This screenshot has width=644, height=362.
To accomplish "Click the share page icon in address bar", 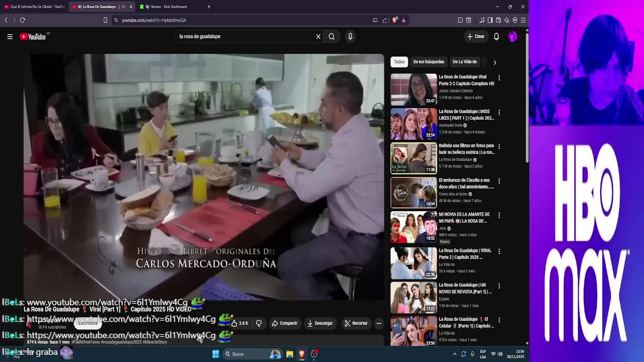I will [384, 20].
